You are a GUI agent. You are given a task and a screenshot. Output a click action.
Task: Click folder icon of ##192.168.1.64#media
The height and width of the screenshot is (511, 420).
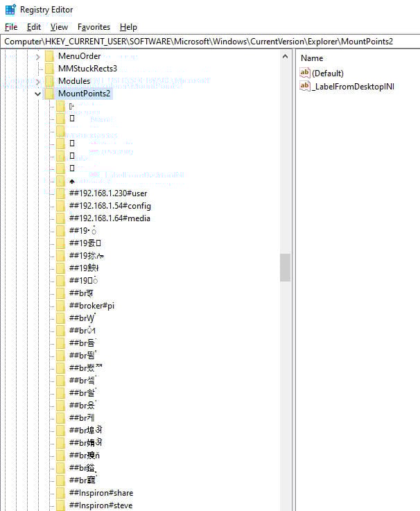tap(60, 218)
